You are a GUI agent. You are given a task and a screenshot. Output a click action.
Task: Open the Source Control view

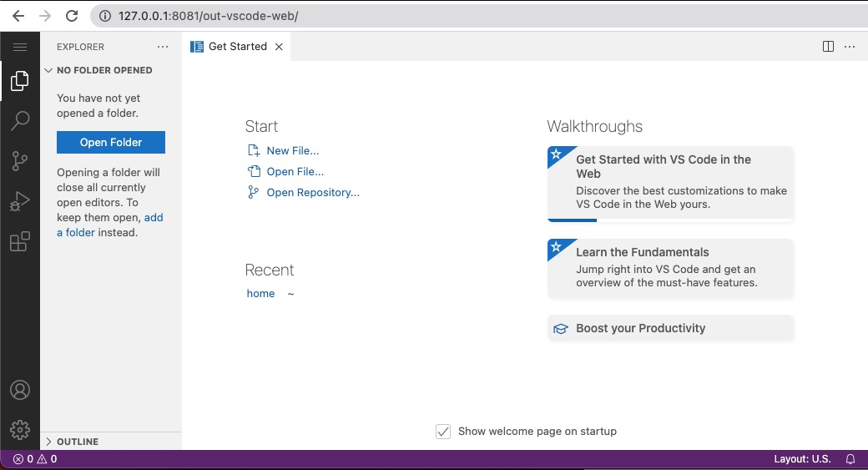click(x=20, y=161)
